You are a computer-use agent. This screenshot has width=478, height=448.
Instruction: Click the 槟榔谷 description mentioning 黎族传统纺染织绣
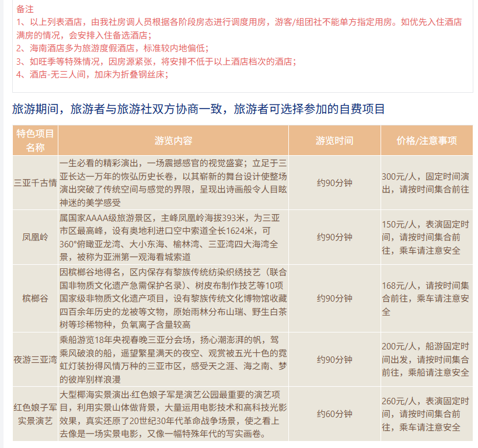[x=173, y=299]
